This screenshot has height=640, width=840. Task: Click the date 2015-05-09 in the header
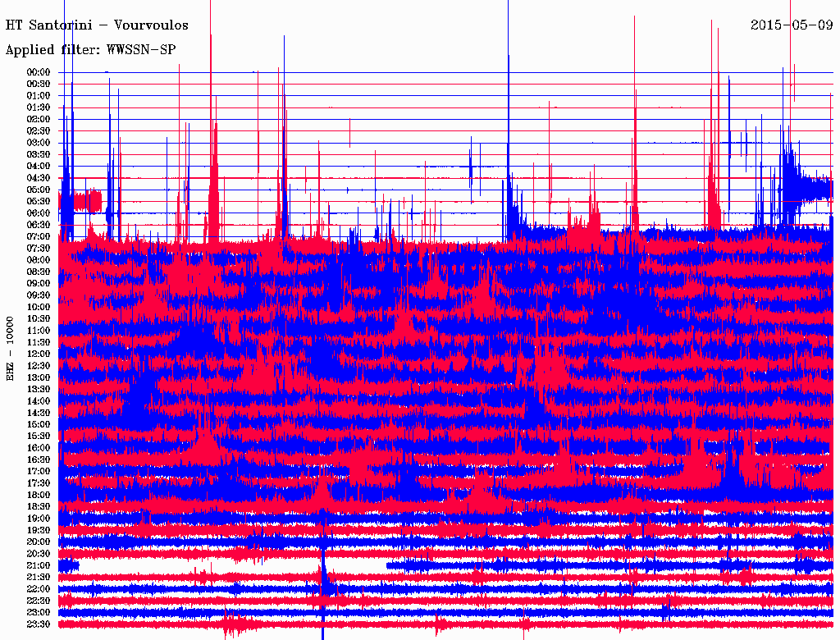[x=792, y=25]
